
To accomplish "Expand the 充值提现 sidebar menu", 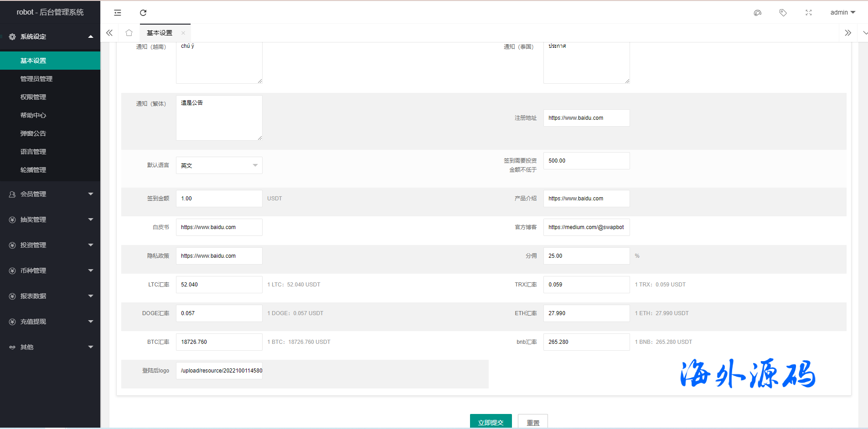I will pos(50,322).
